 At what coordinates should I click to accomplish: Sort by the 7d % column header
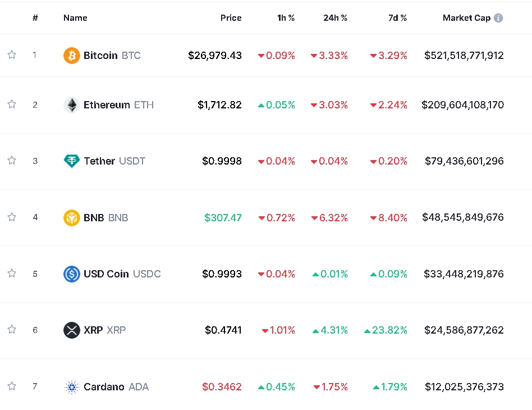pos(397,18)
